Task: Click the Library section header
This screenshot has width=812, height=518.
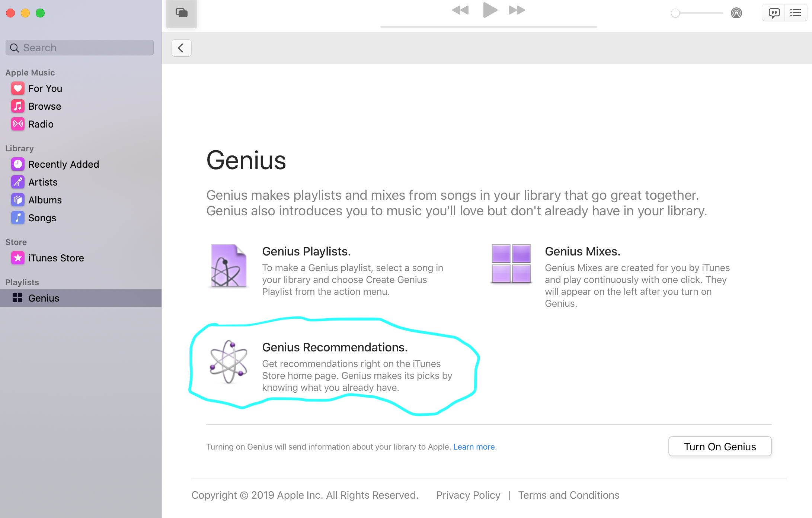Action: tap(19, 148)
